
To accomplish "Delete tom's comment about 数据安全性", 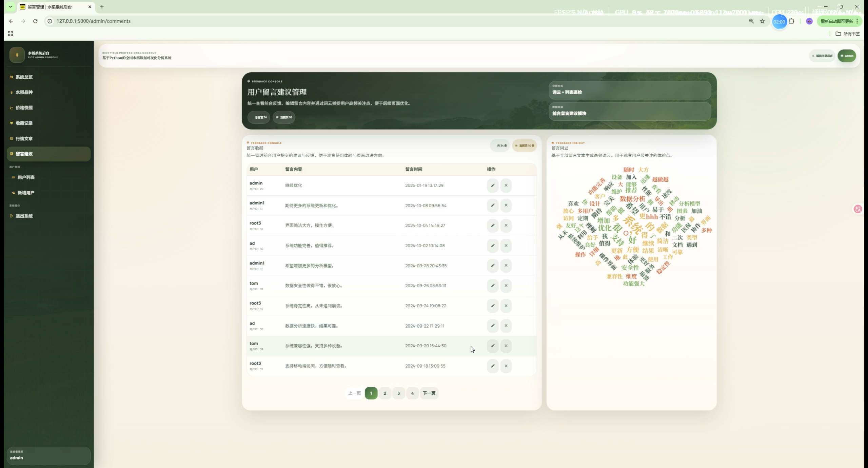I will click(506, 286).
